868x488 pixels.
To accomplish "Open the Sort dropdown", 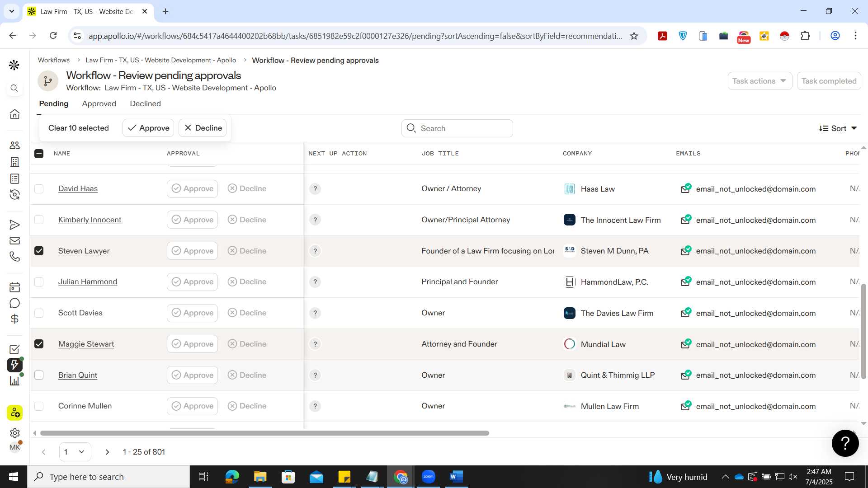I will (838, 128).
